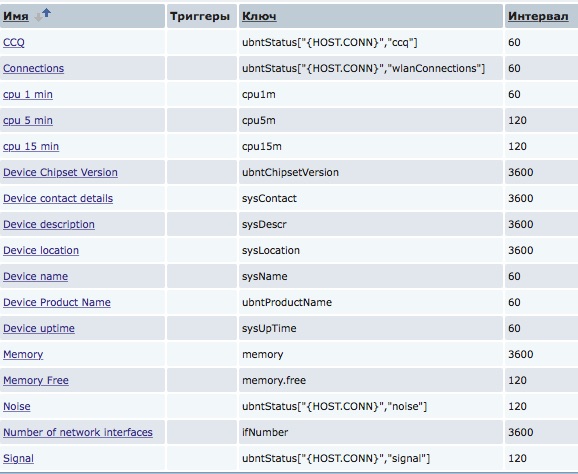The width and height of the screenshot is (578, 474).
Task: Sort items by the Интервал column header
Action: [x=538, y=17]
